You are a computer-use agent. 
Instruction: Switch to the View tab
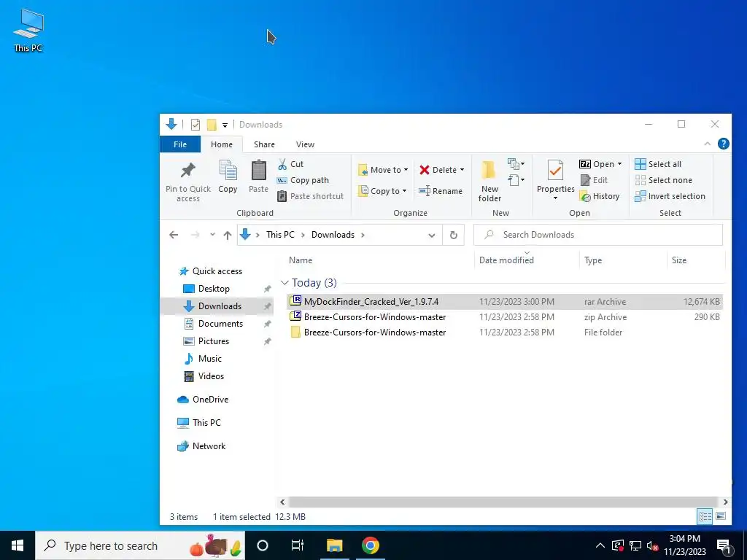tap(305, 144)
